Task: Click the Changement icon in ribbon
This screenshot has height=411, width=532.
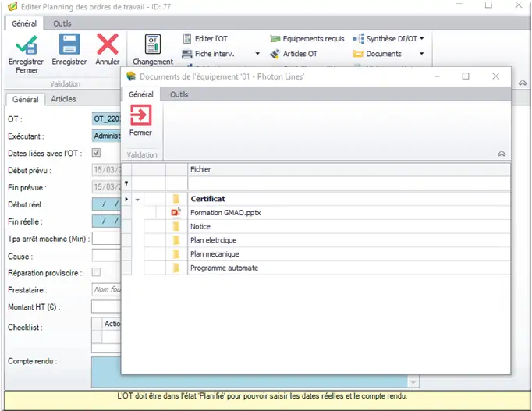Action: pos(153,44)
